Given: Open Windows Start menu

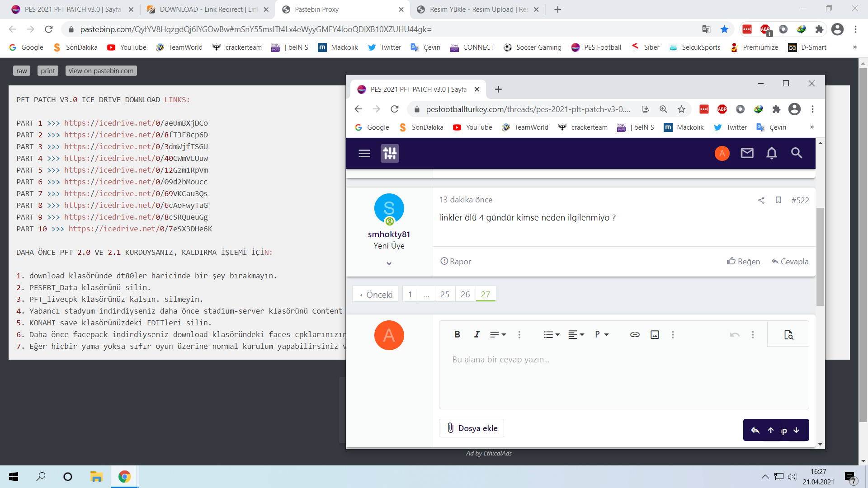Looking at the screenshot, I should point(14,477).
